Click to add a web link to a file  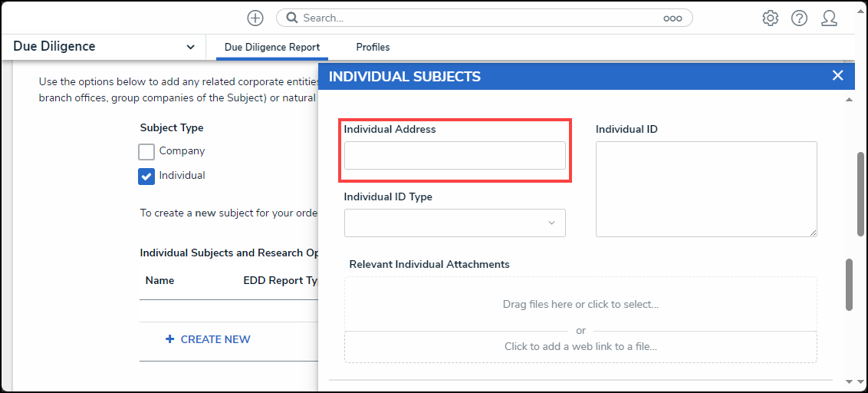pos(580,347)
